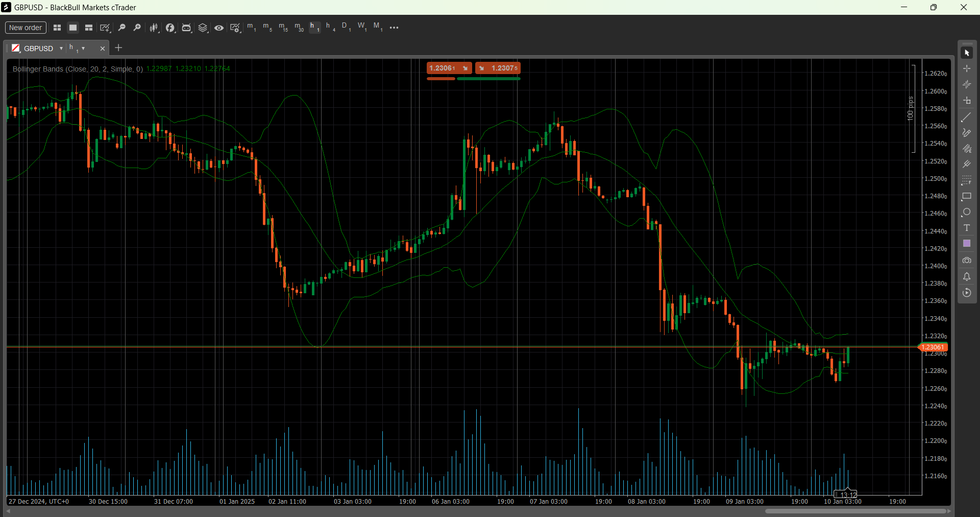Select the trend line drawing tool
This screenshot has width=980, height=517.
pos(966,117)
